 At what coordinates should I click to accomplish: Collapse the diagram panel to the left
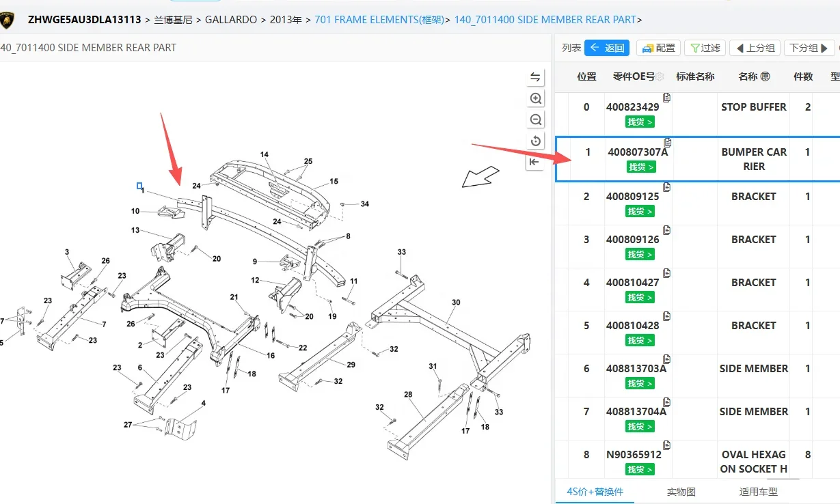click(536, 162)
